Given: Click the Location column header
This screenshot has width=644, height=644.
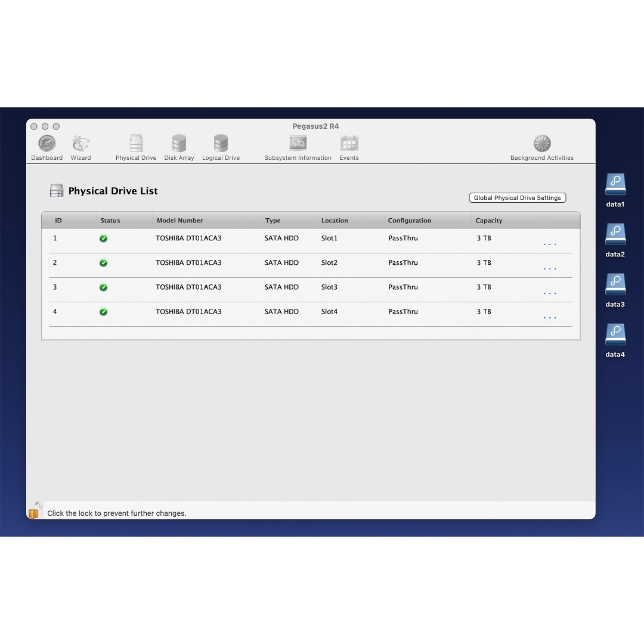Looking at the screenshot, I should coord(335,221).
